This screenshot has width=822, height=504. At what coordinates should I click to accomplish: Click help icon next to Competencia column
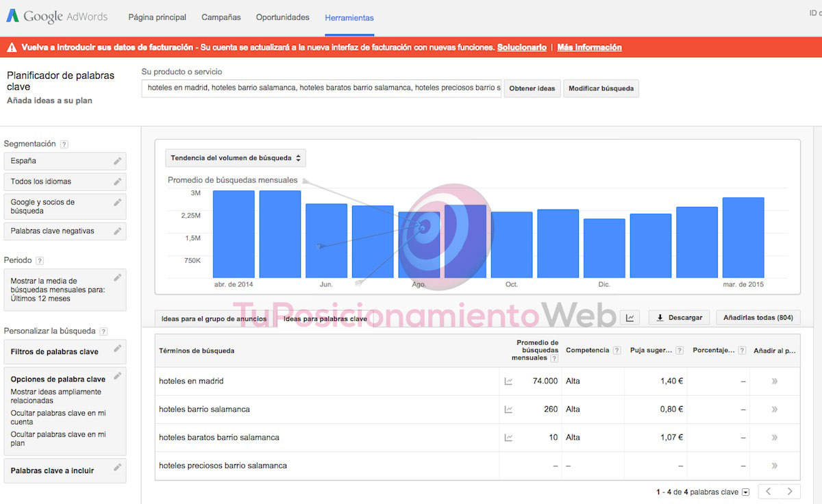click(617, 350)
